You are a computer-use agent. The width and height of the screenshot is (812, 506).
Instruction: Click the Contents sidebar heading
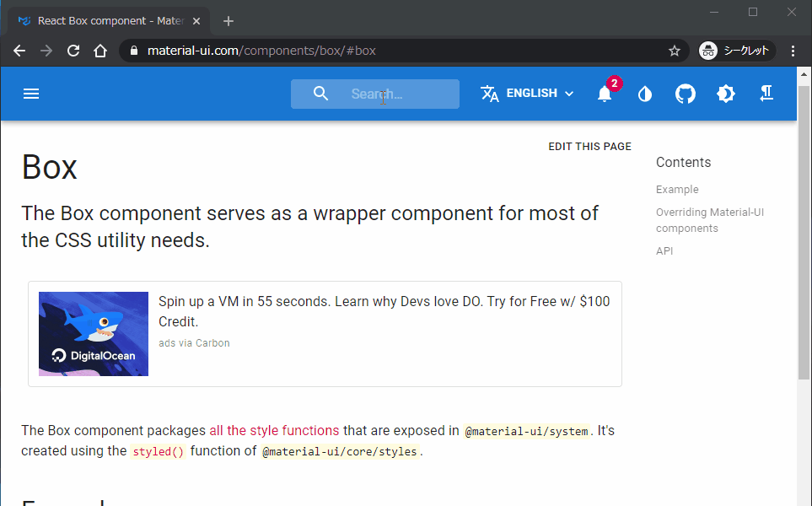tap(684, 162)
